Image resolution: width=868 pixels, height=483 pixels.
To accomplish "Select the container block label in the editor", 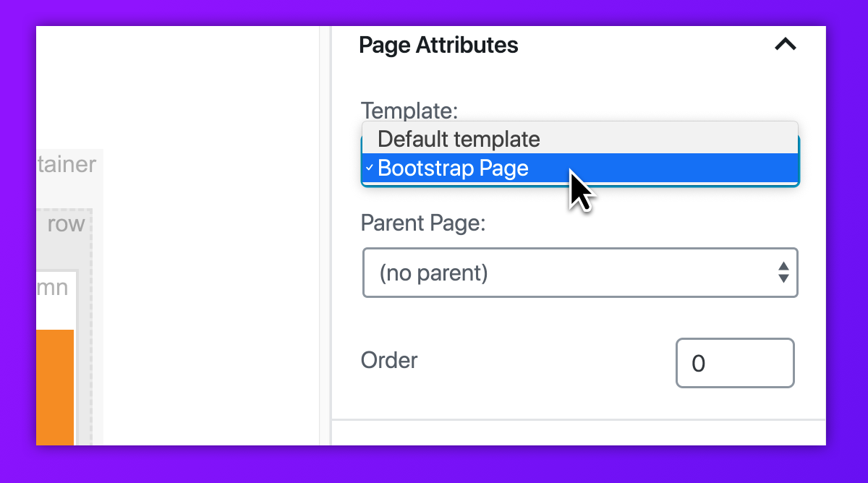I will tap(67, 165).
